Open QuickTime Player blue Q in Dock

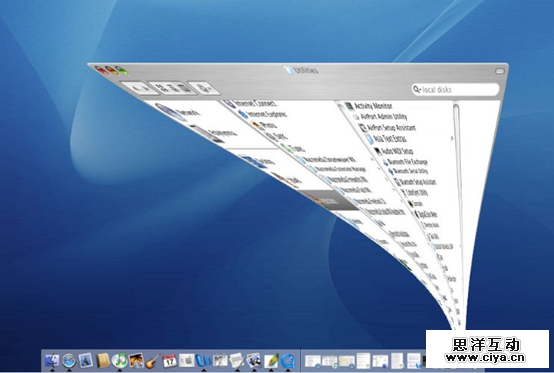click(x=288, y=361)
